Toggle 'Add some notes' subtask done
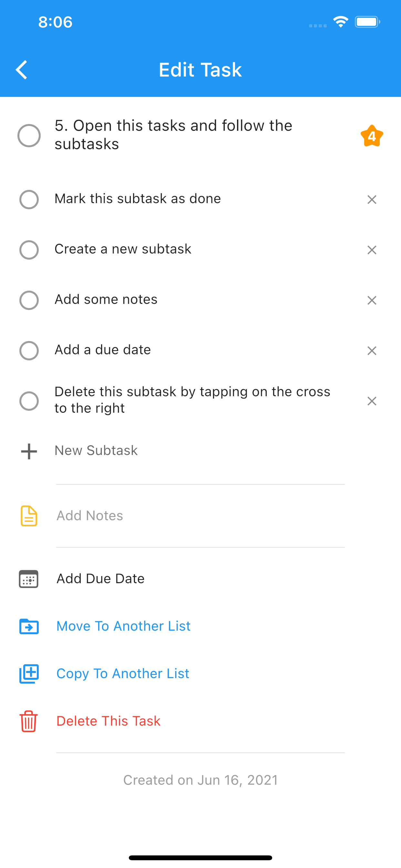This screenshot has height=868, width=401. pos(29,300)
